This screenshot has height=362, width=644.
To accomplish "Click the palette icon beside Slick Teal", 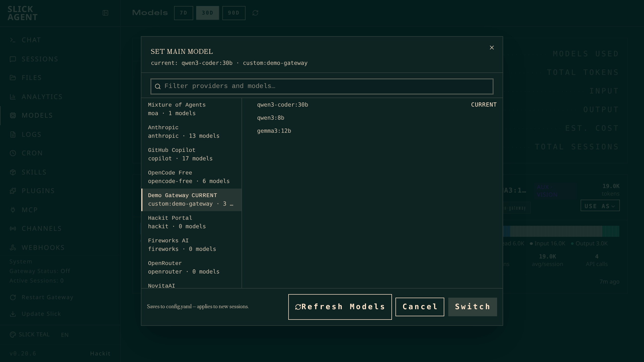I will click(x=13, y=335).
